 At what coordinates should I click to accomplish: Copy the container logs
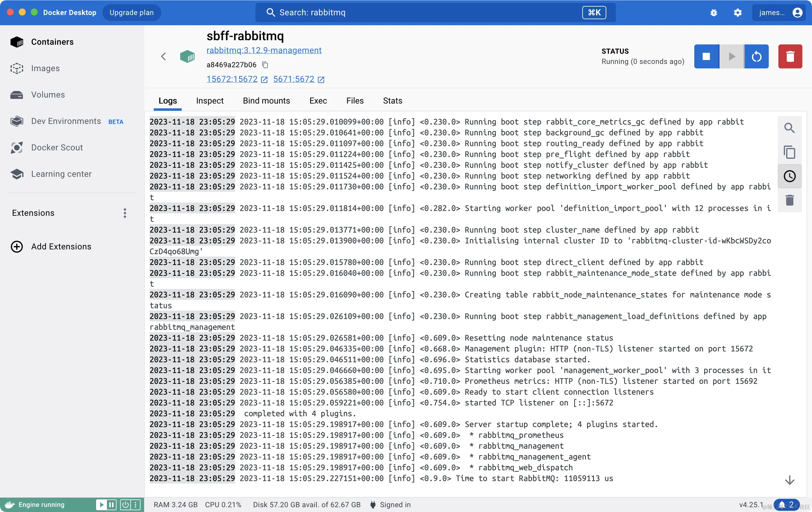click(x=789, y=152)
